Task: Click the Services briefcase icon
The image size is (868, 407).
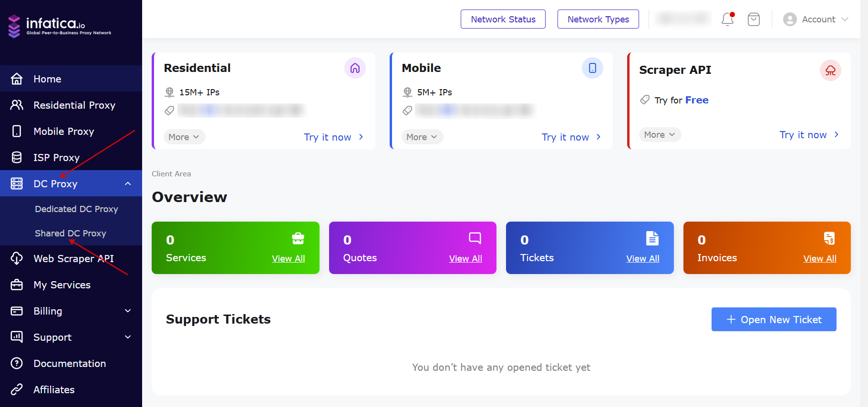Action: point(298,238)
